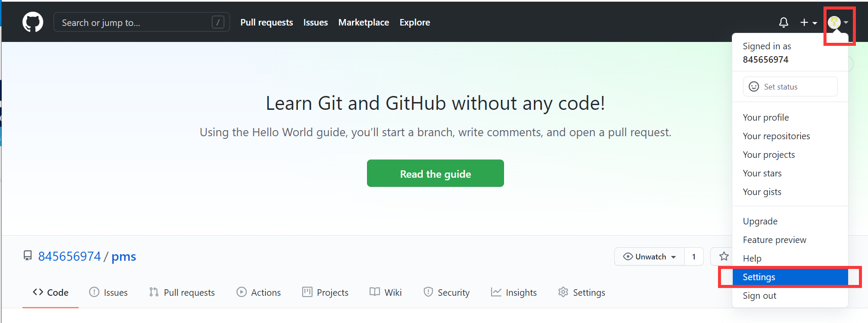The image size is (868, 323).
Task: Select the repository Pull requests tab
Action: (182, 292)
